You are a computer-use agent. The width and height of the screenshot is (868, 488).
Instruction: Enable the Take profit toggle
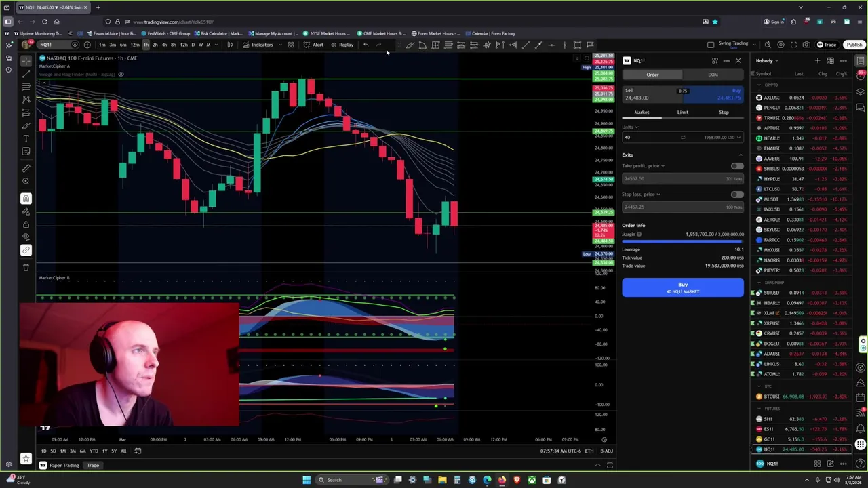tap(736, 166)
